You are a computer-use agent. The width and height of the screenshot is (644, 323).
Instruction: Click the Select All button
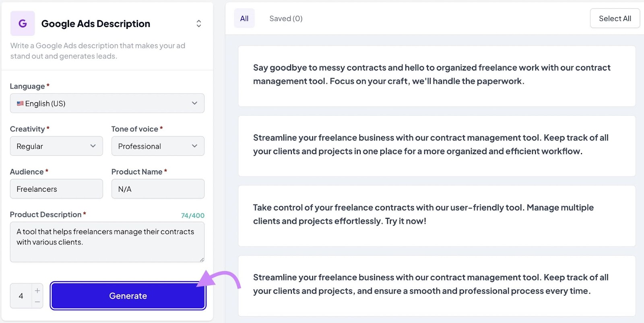pos(615,18)
